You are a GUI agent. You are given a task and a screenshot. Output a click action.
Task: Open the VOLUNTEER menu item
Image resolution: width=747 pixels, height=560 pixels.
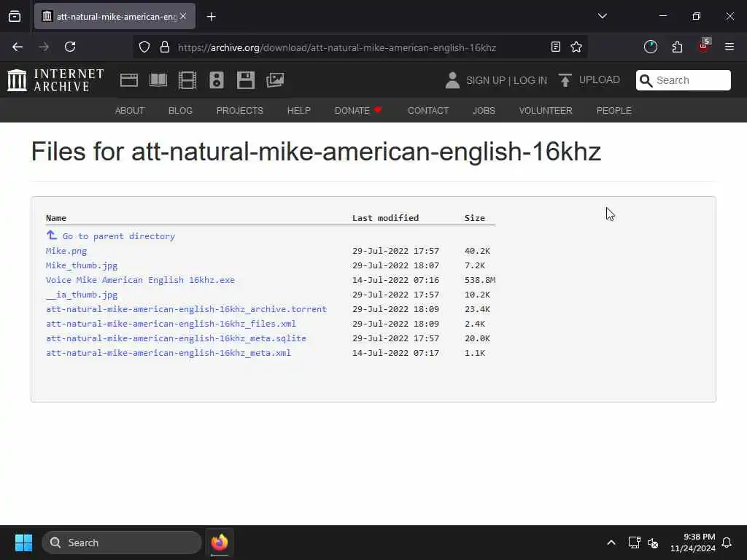(x=546, y=111)
